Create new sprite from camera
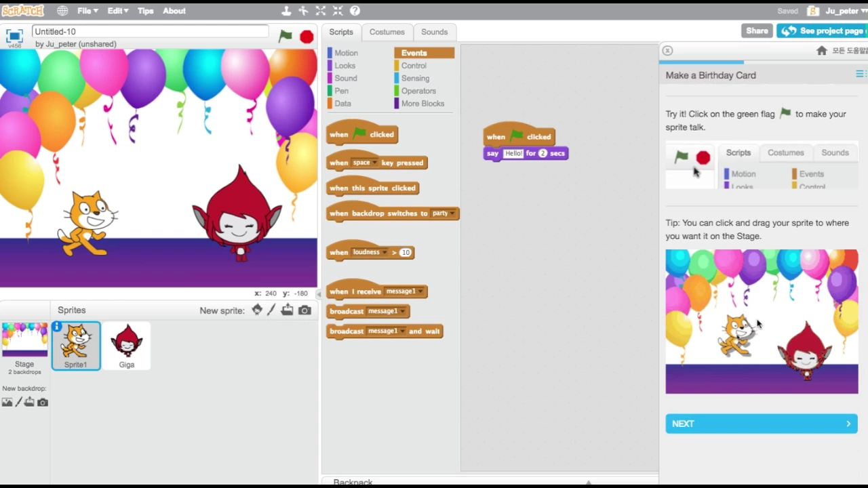This screenshot has height=488, width=868. pyautogui.click(x=304, y=310)
